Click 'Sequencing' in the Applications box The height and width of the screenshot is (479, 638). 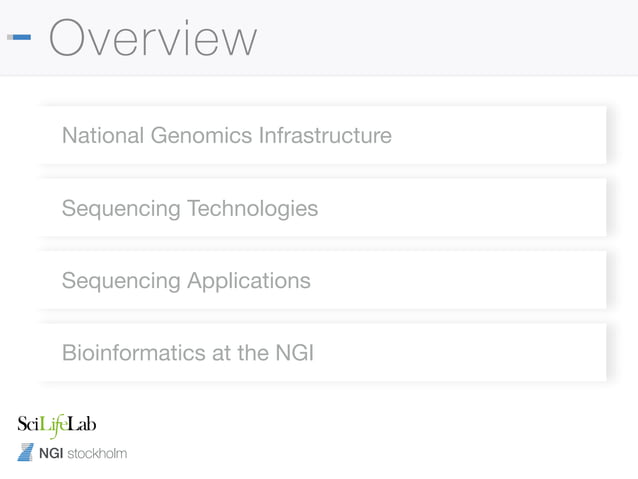pos(120,281)
